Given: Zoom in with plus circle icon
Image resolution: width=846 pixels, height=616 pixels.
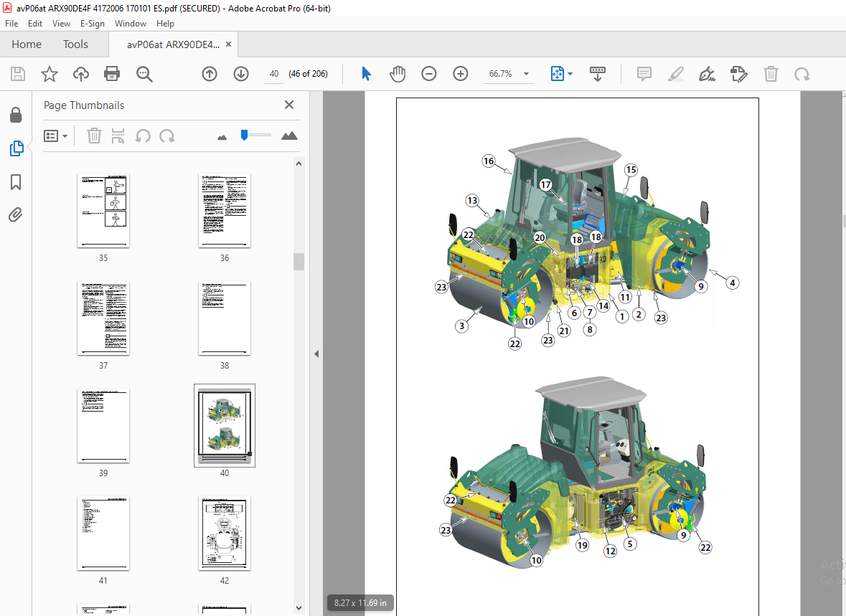Looking at the screenshot, I should 460,74.
